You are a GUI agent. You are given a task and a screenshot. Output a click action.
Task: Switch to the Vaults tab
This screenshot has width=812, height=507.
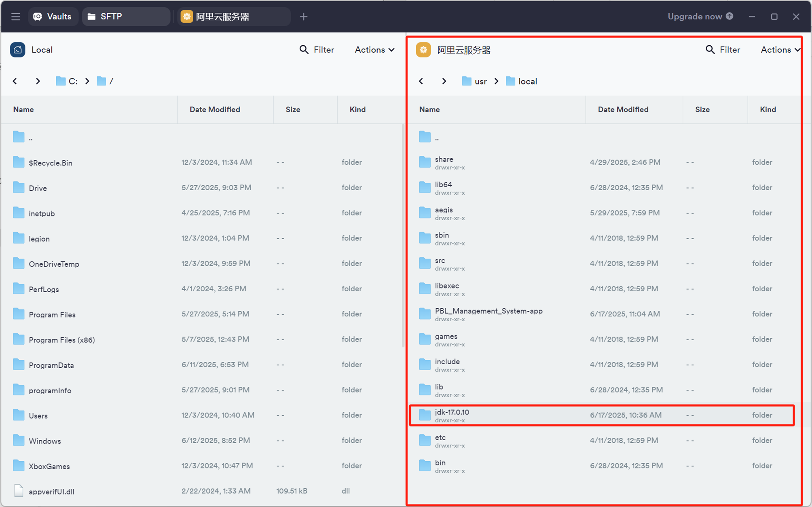pyautogui.click(x=53, y=17)
